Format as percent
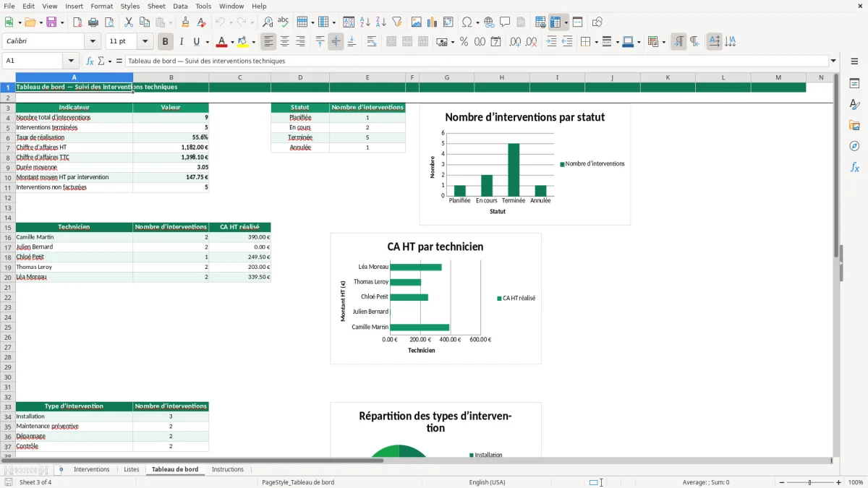Viewport: 868px width, 488px height. pos(464,42)
